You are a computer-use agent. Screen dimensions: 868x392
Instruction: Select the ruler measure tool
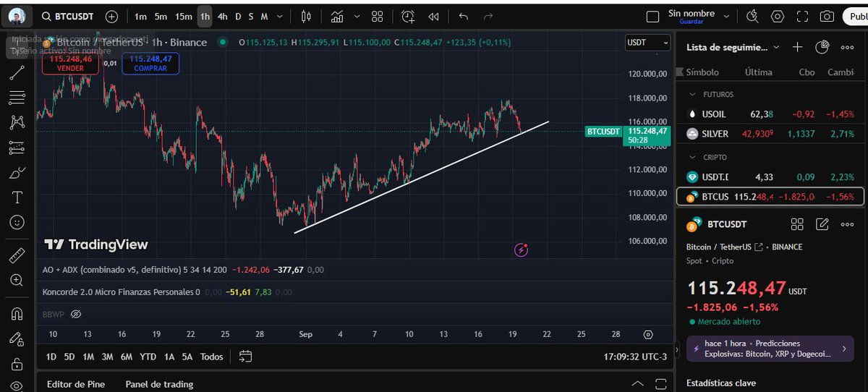[17, 255]
